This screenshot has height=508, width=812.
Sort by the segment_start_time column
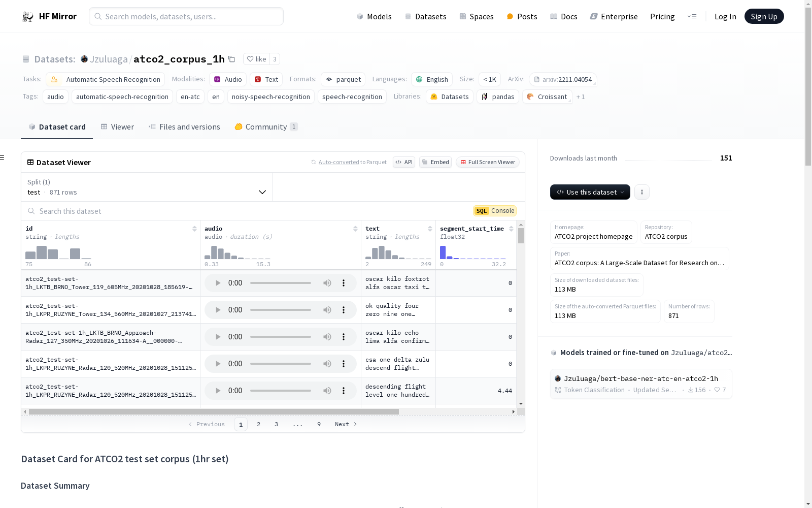pyautogui.click(x=511, y=229)
